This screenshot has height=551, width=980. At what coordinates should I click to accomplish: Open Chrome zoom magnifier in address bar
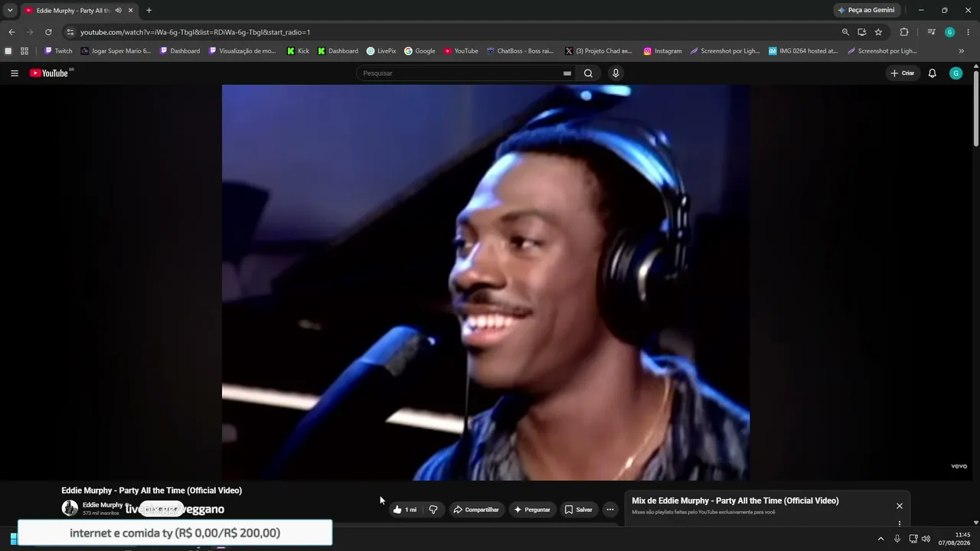845,32
